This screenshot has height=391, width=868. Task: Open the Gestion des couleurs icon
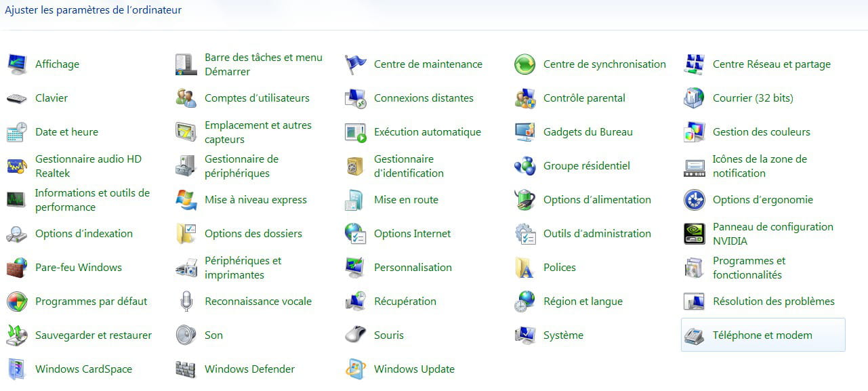point(695,132)
